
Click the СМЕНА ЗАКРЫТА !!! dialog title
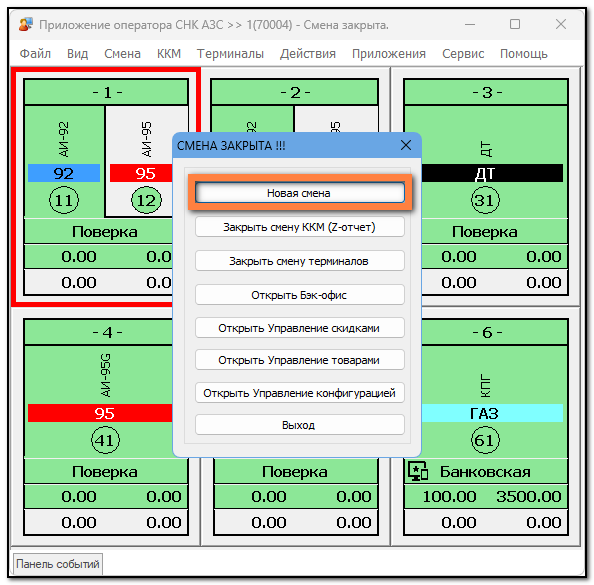coord(231,145)
